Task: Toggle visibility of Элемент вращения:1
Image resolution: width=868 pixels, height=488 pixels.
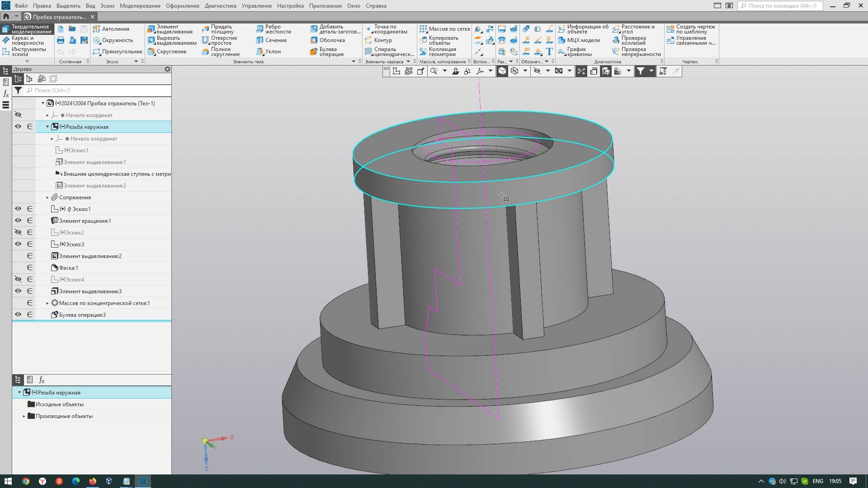Action: [x=18, y=221]
